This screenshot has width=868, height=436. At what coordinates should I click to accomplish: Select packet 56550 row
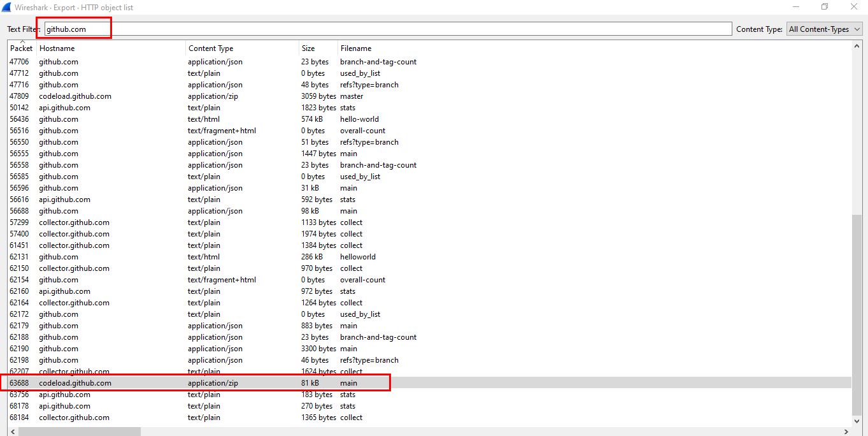coord(430,142)
